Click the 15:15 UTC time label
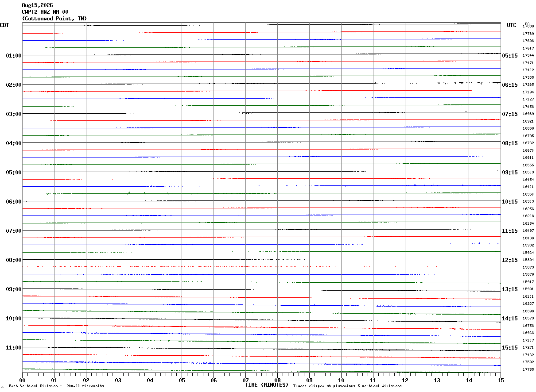The image size is (536, 392). pyautogui.click(x=510, y=348)
